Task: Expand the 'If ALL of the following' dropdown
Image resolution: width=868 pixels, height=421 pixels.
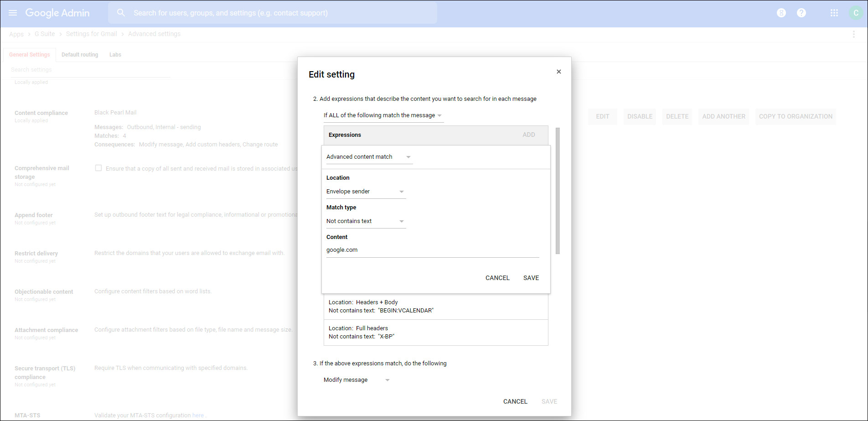Action: click(383, 115)
